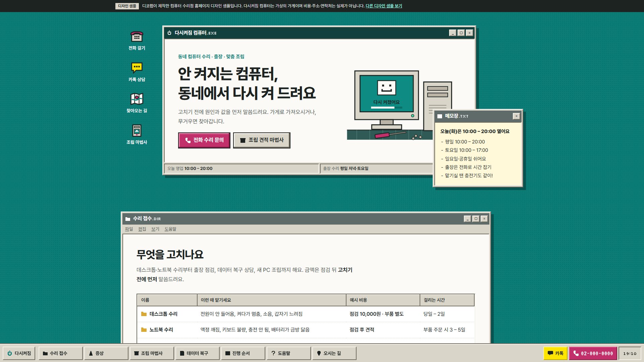This screenshot has width=644, height=362.
Task: Click the 이런 때 맡기세요 column header
Action: pyautogui.click(x=272, y=300)
